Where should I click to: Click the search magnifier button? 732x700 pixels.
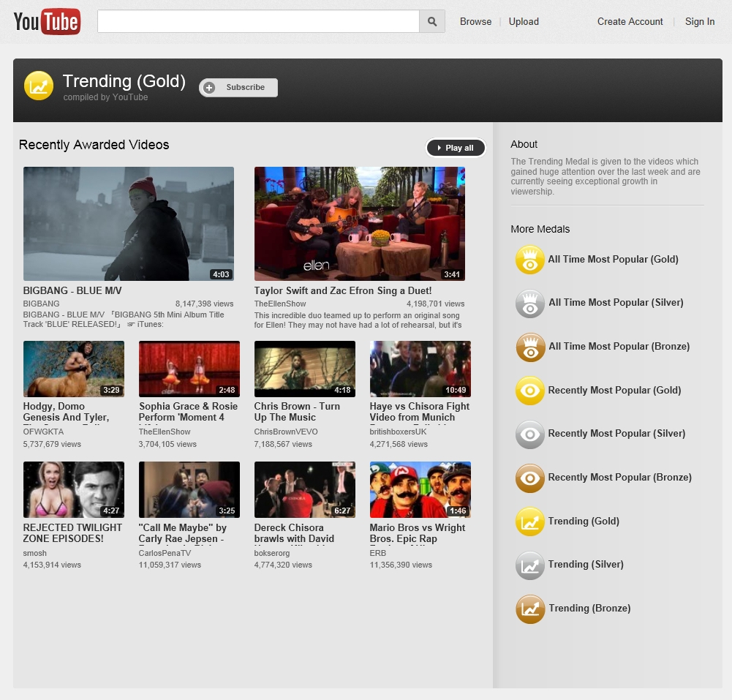point(431,22)
